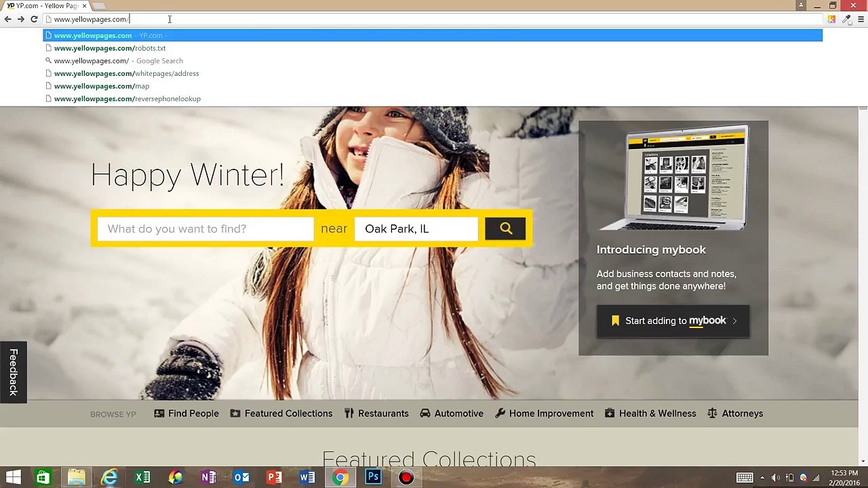Select the YP.com browser tab
Image resolution: width=868 pixels, height=488 pixels.
click(46, 5)
